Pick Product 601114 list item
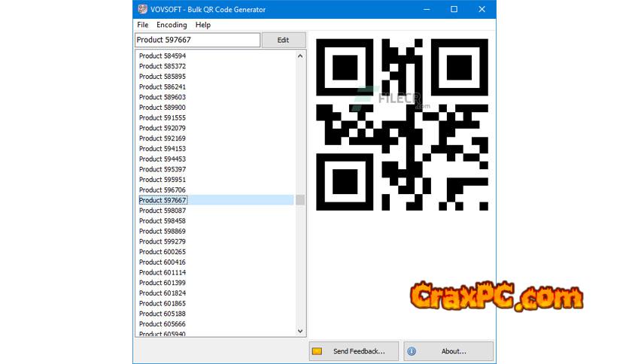Viewport: 629px width, 364px height. click(163, 273)
